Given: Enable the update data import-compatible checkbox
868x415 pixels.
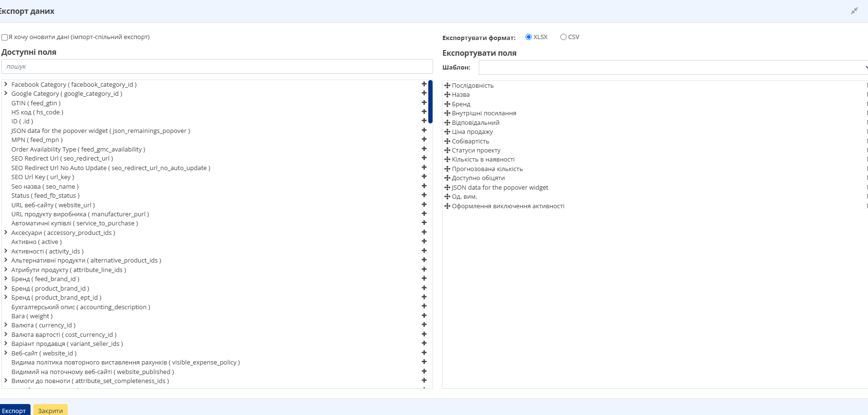Looking at the screenshot, I should pos(4,37).
